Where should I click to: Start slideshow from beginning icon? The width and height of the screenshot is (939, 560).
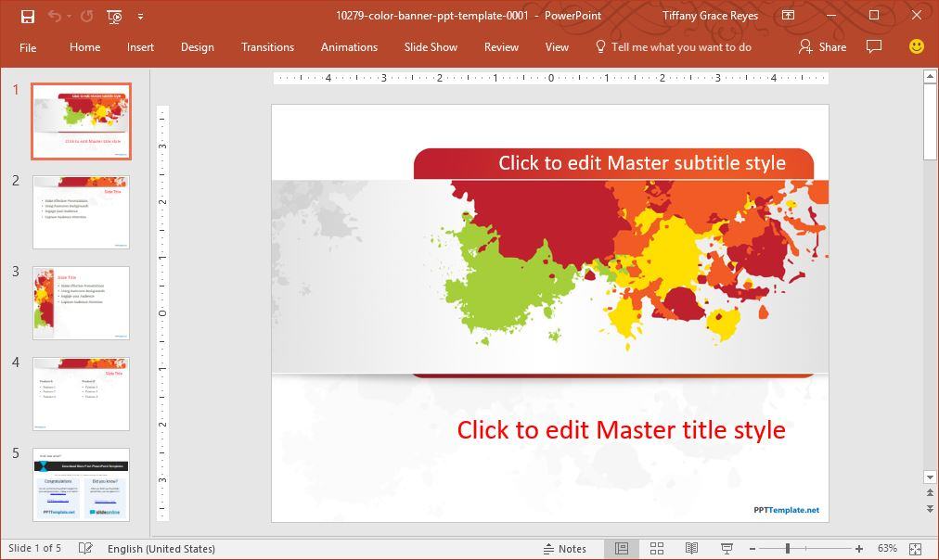pyautogui.click(x=114, y=16)
